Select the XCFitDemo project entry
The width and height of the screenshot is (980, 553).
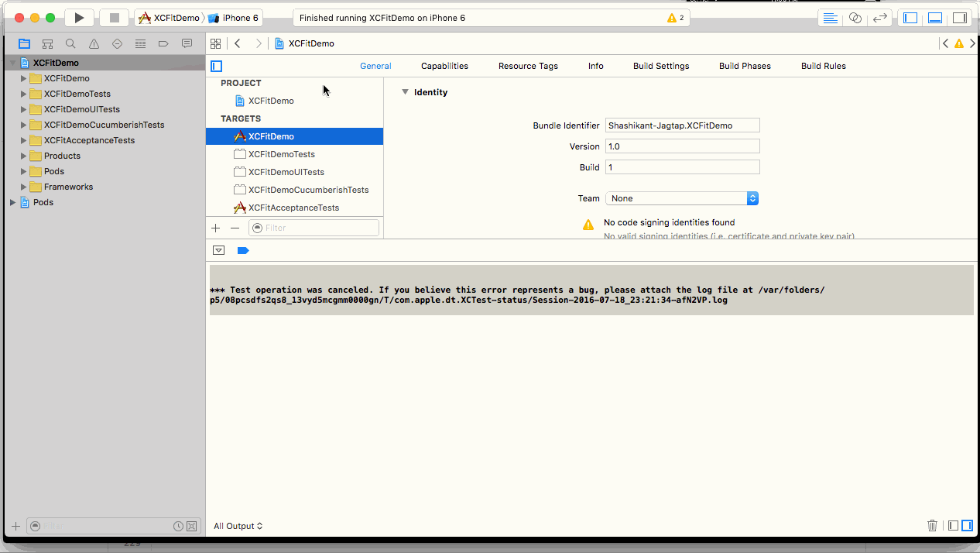tap(294, 101)
